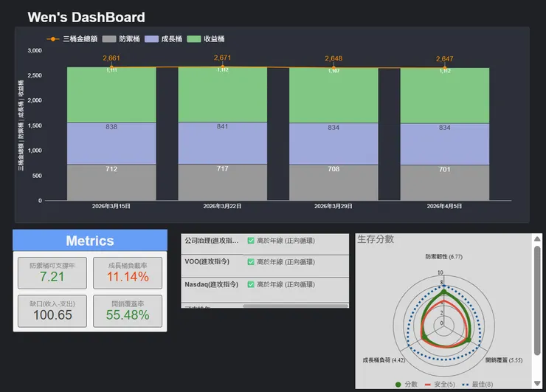Click the green 1,111 bar segment
The height and width of the screenshot is (392, 546).
point(111,94)
